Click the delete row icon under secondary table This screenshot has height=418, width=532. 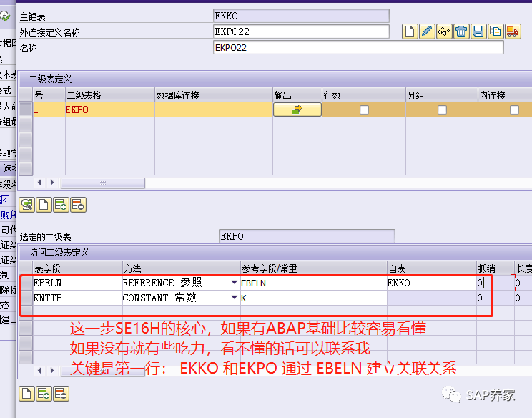pyautogui.click(x=78, y=205)
